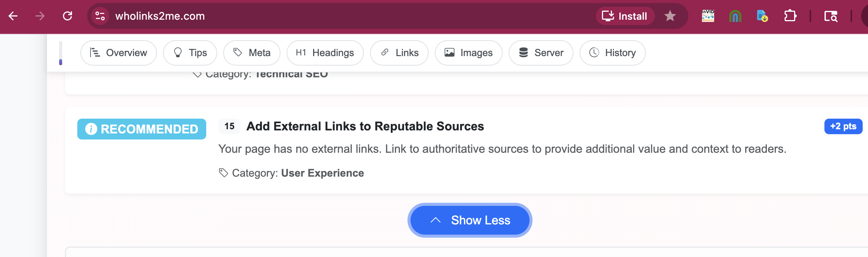This screenshot has width=868, height=257.
Task: Go to the Meta tab
Action: point(252,53)
